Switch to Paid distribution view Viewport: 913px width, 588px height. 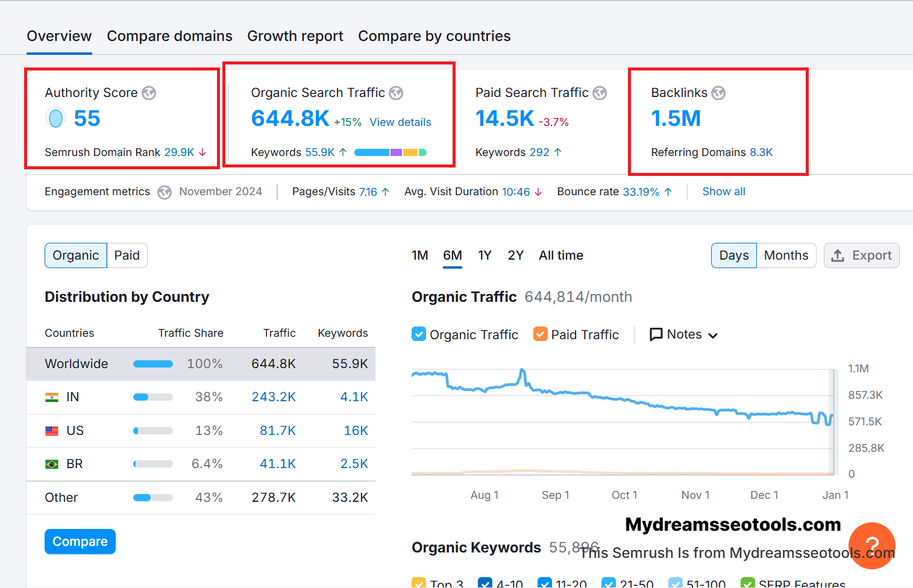coord(127,255)
